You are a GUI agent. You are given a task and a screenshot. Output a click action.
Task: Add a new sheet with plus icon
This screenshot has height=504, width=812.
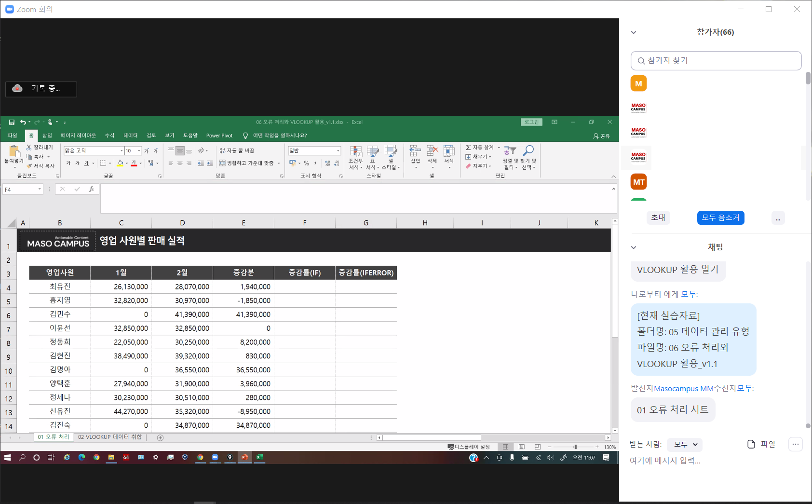(160, 437)
